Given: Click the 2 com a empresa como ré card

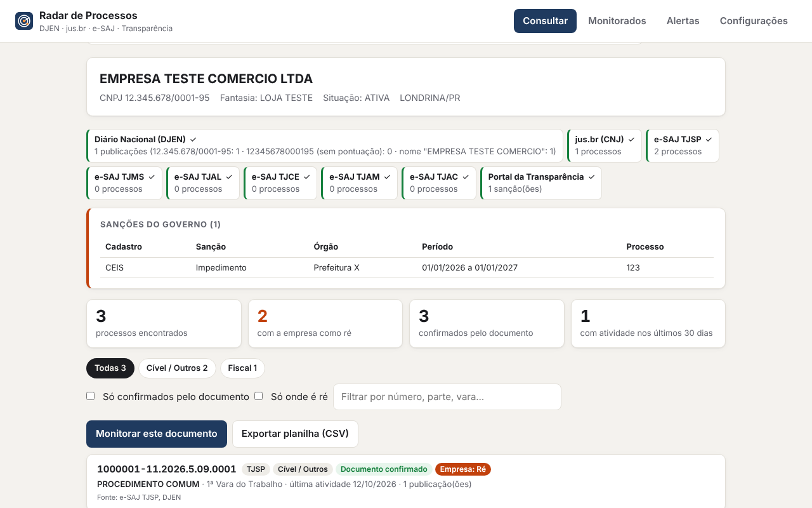Looking at the screenshot, I should tap(325, 323).
